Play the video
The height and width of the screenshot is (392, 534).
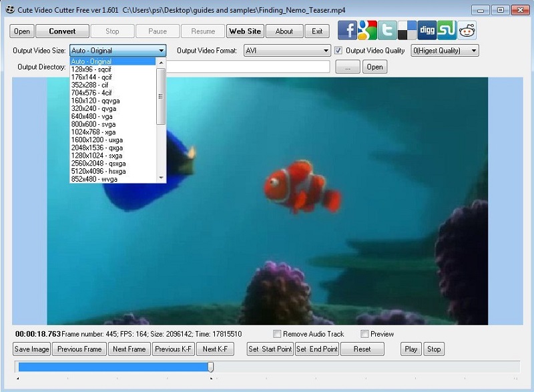[411, 349]
